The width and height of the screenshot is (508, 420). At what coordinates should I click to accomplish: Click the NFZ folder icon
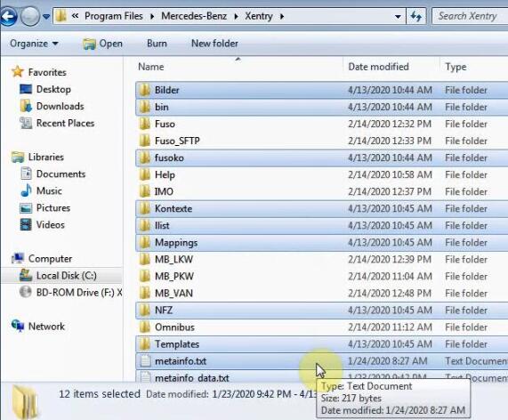coord(144,311)
